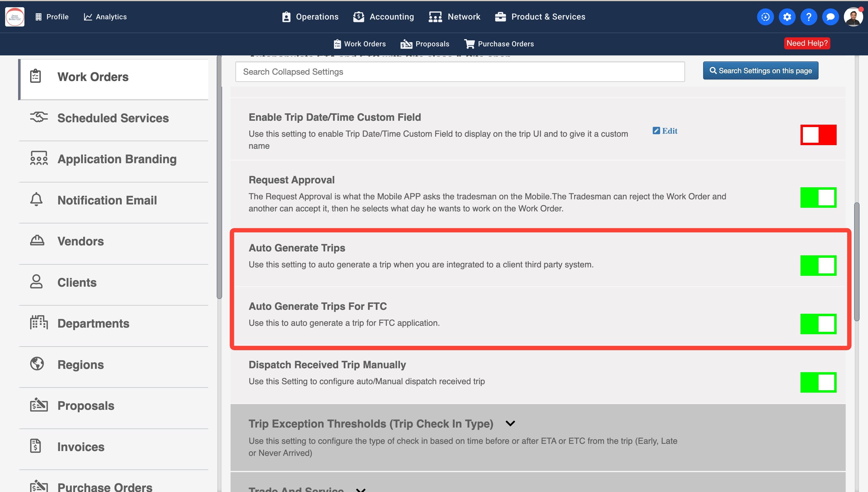Click the Notification Email bell icon

(36, 200)
